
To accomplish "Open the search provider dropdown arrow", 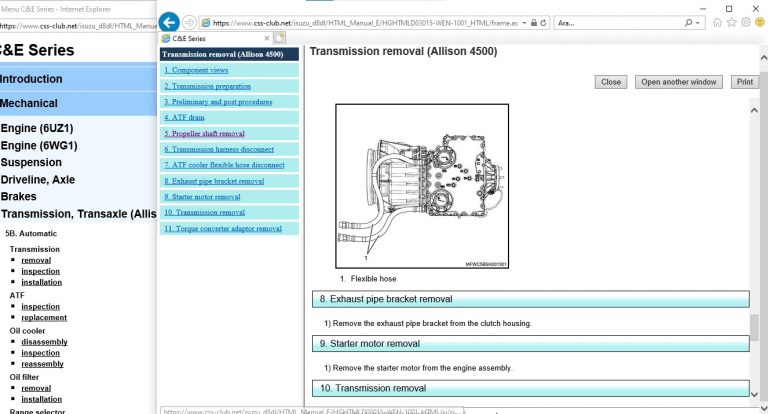I will pos(697,23).
